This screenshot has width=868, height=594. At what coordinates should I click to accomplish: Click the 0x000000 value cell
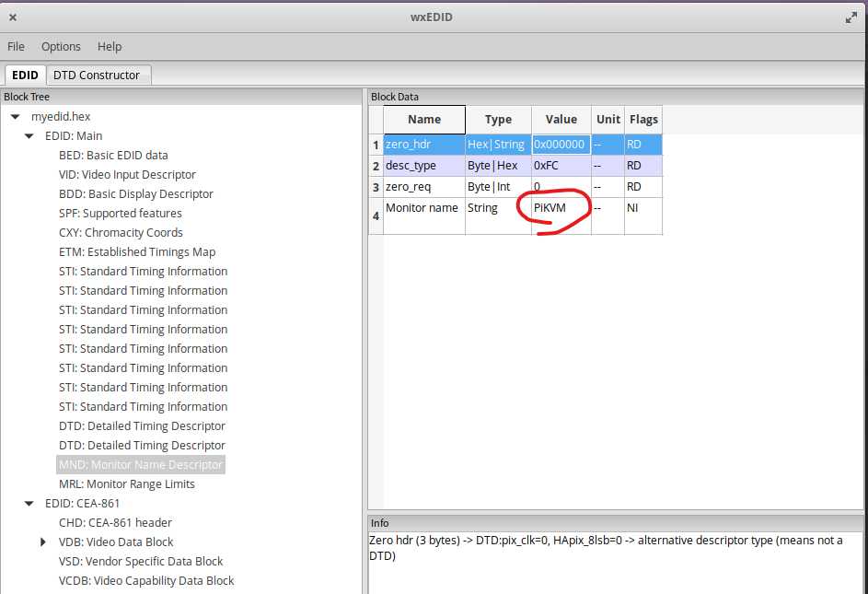pos(561,145)
